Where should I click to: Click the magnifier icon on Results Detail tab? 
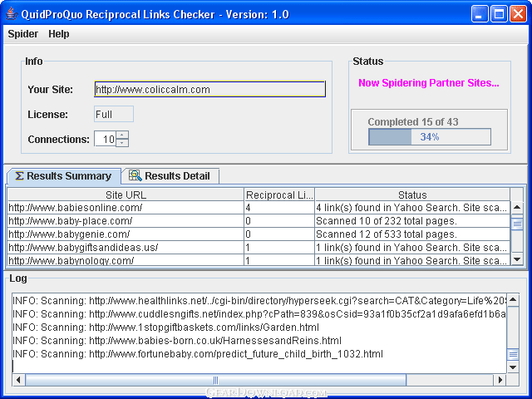135,175
